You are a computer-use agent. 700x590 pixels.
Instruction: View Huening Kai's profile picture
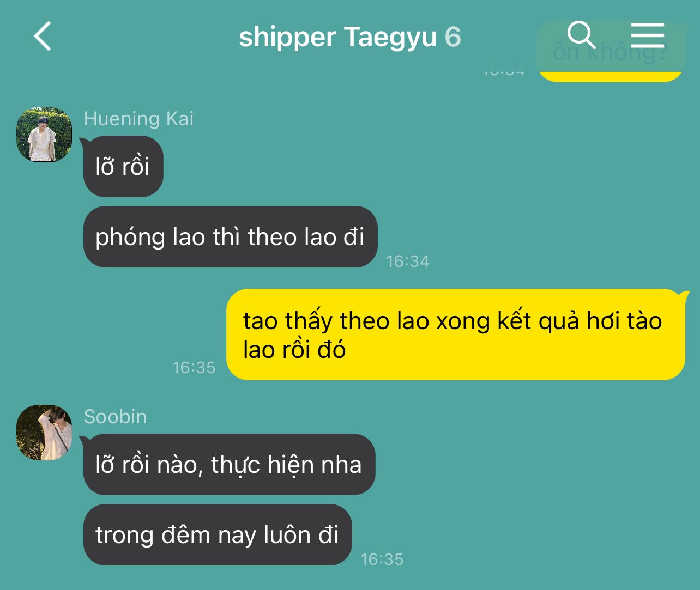44,135
